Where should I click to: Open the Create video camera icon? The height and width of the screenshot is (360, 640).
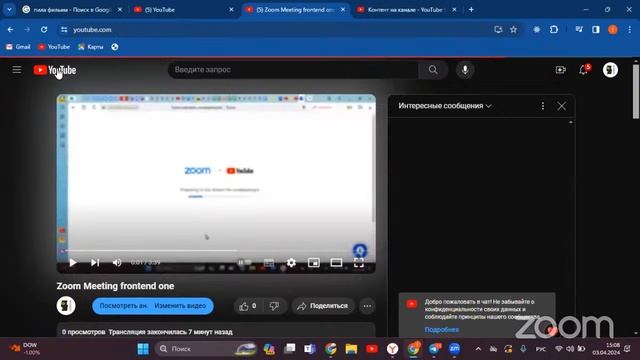pos(561,70)
